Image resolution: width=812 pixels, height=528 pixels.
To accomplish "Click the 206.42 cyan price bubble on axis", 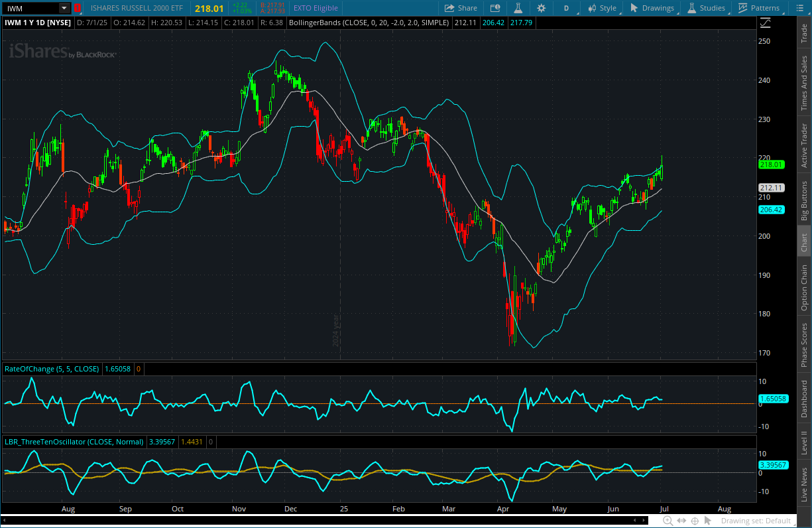I will click(772, 210).
